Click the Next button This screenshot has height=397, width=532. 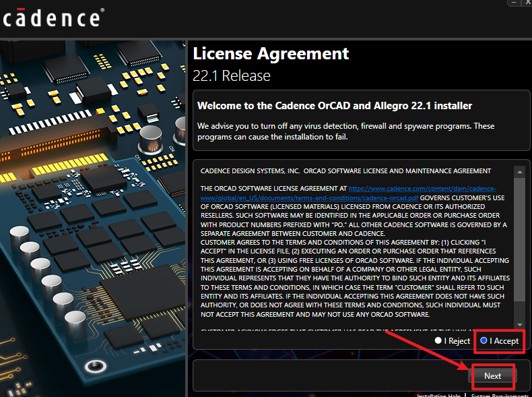click(492, 375)
